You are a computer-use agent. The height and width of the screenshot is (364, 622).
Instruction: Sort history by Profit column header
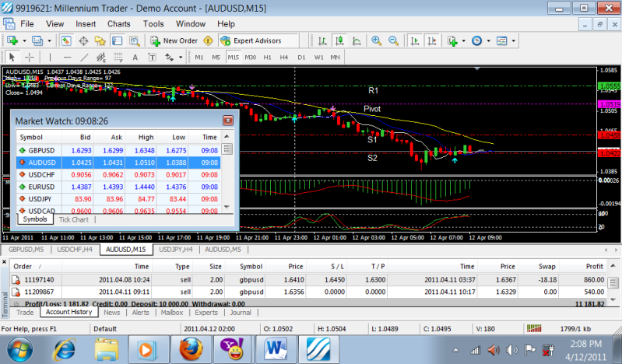(x=594, y=267)
